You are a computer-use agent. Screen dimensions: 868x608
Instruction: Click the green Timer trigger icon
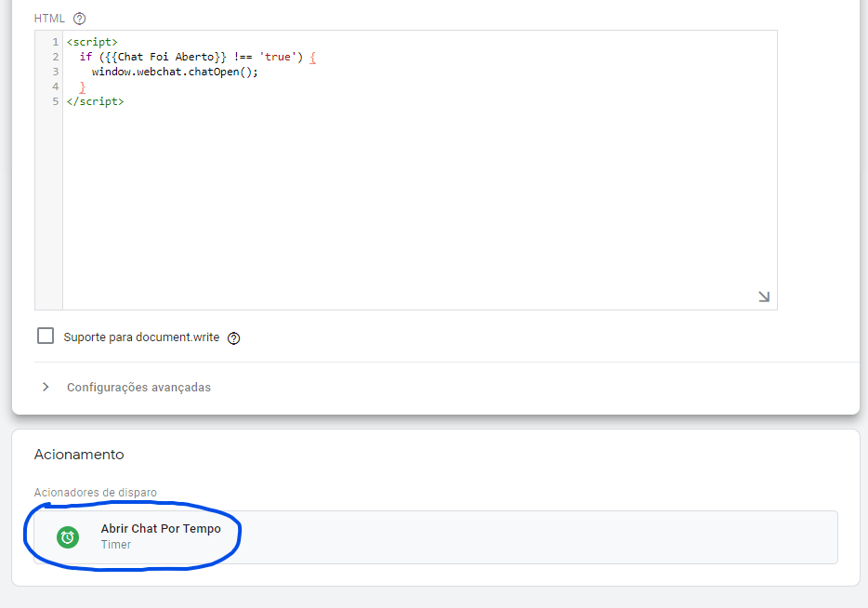[x=68, y=537]
